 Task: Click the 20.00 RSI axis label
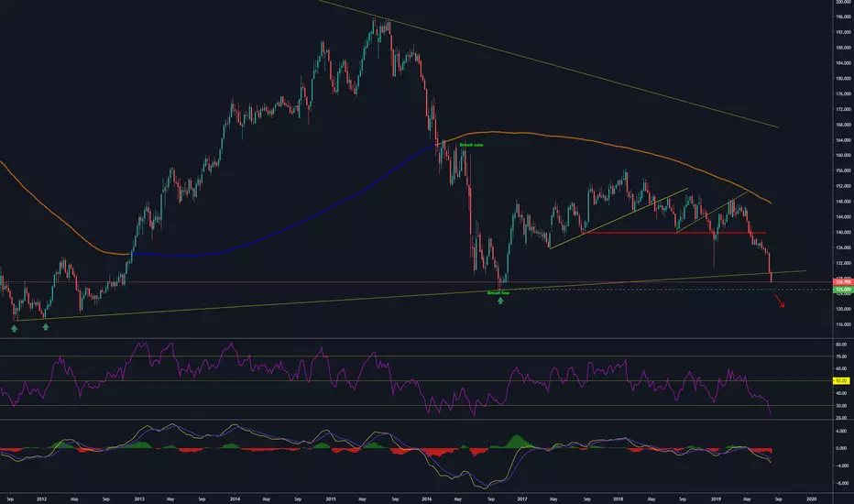841,418
